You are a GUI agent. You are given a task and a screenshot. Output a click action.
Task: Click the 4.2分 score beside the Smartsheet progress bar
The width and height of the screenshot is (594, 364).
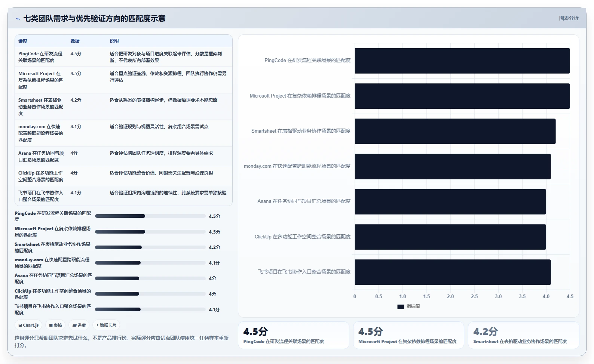pos(215,247)
